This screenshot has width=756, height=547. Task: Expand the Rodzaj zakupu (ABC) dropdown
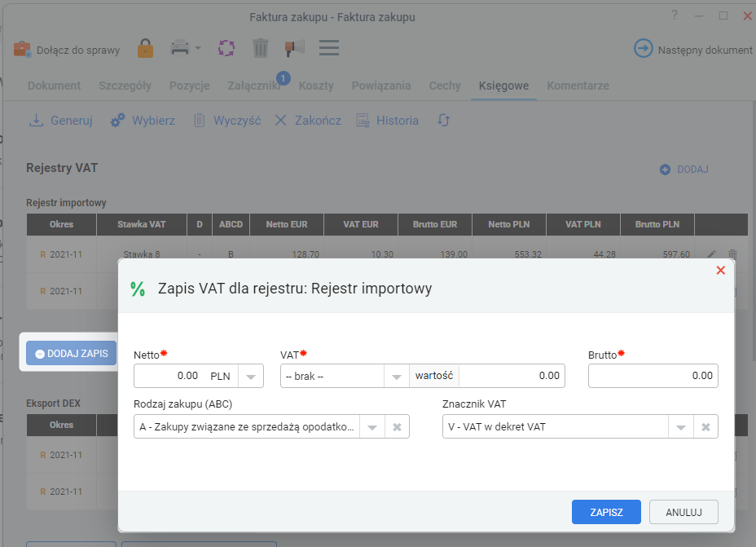click(x=372, y=427)
